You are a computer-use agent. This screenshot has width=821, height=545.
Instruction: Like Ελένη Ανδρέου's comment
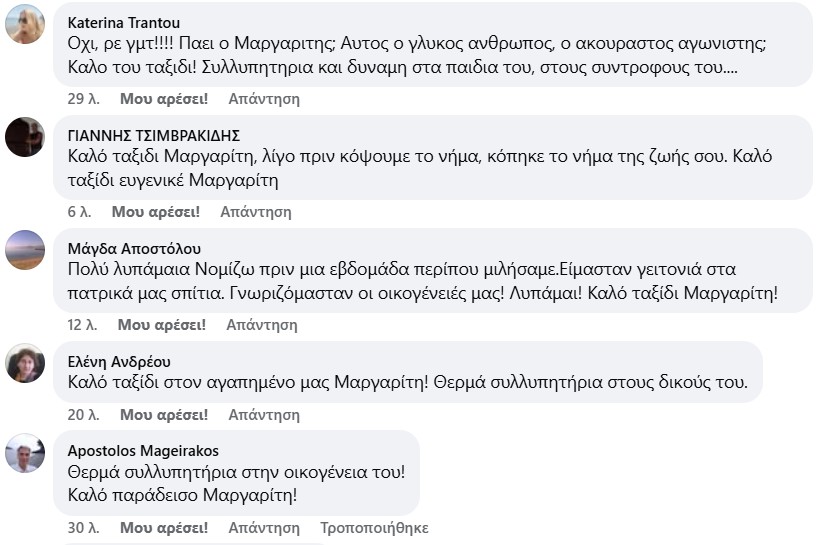click(x=164, y=415)
